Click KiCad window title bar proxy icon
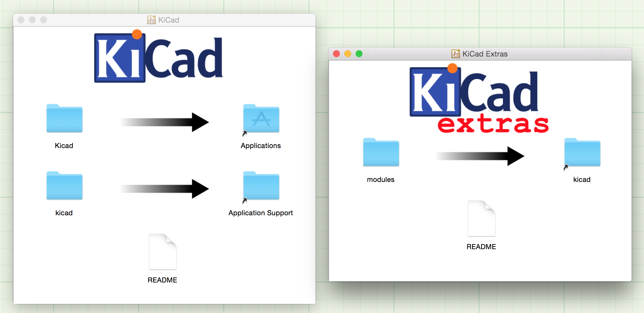Image resolution: width=644 pixels, height=313 pixels. click(151, 20)
